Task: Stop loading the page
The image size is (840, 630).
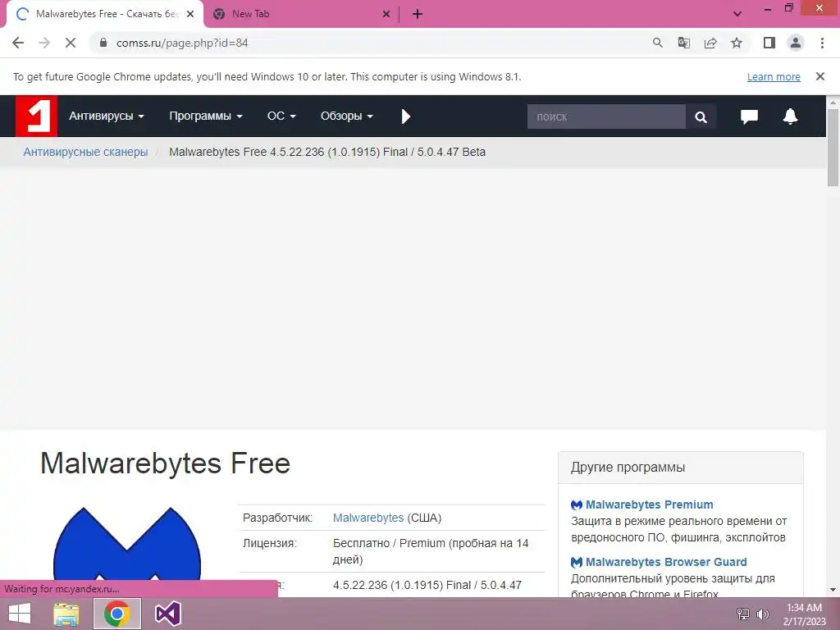Action: [71, 43]
